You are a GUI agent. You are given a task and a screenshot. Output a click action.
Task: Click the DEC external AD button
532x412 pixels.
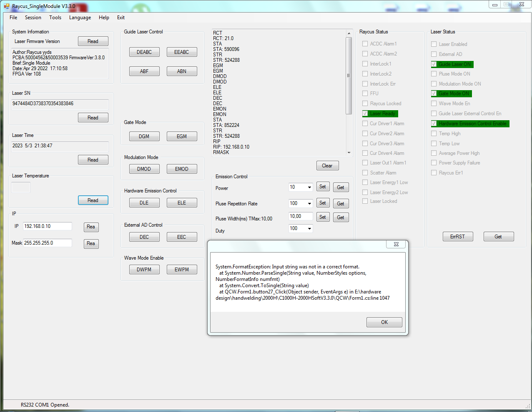click(144, 237)
